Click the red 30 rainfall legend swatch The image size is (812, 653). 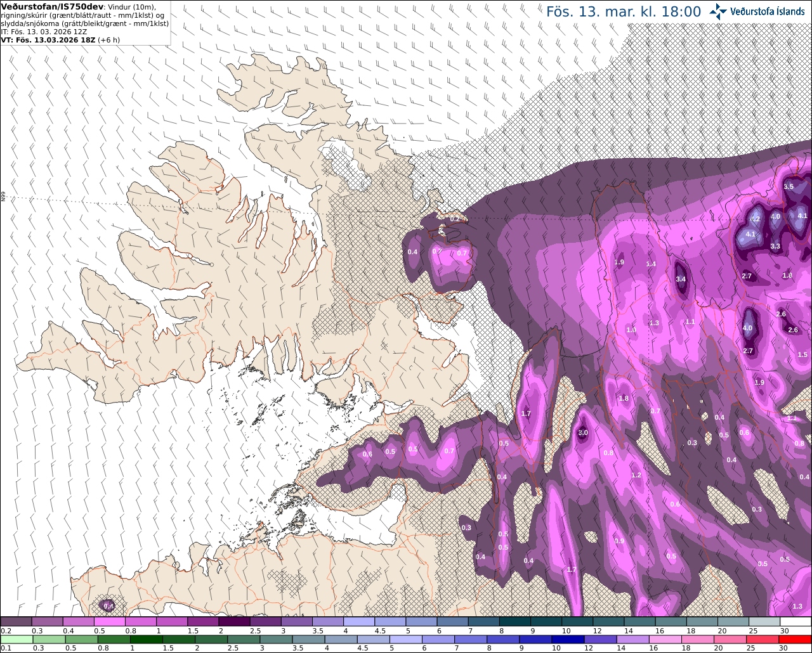click(796, 639)
